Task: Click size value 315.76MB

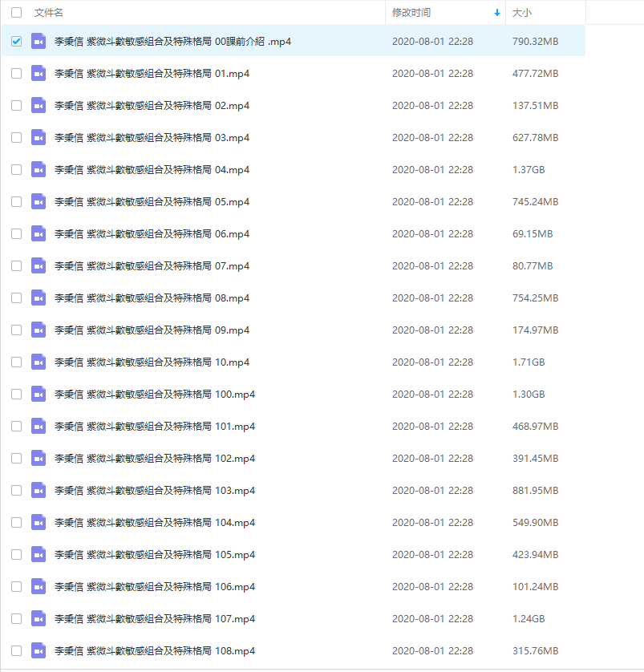Action: 535,650
